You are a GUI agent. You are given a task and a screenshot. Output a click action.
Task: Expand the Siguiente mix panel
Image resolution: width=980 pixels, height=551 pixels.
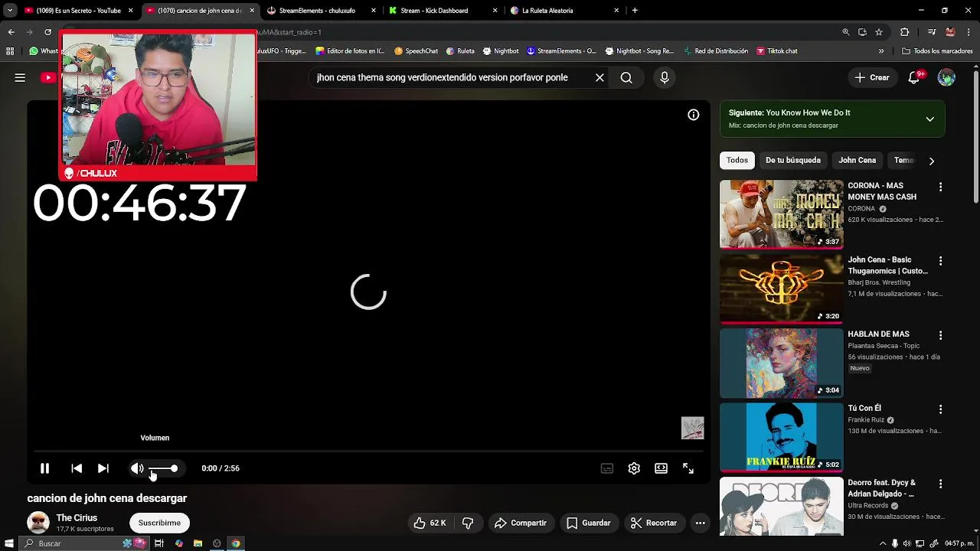[x=929, y=119]
